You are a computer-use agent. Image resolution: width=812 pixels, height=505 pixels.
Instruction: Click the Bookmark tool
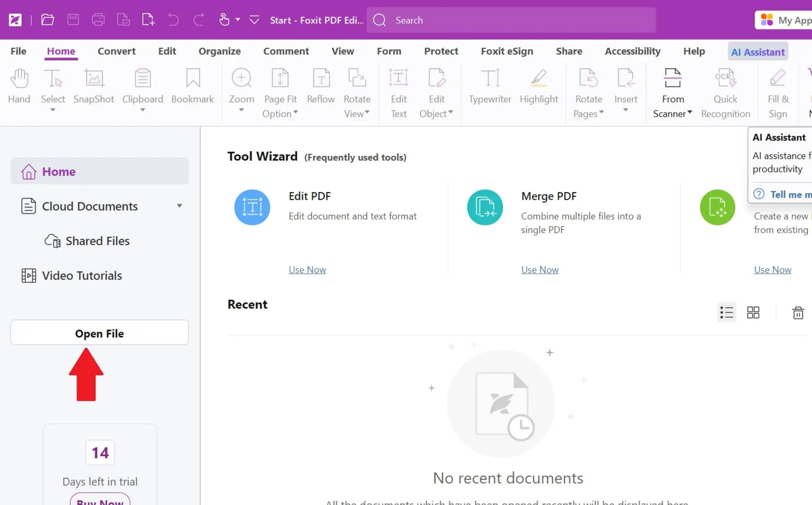pyautogui.click(x=192, y=86)
